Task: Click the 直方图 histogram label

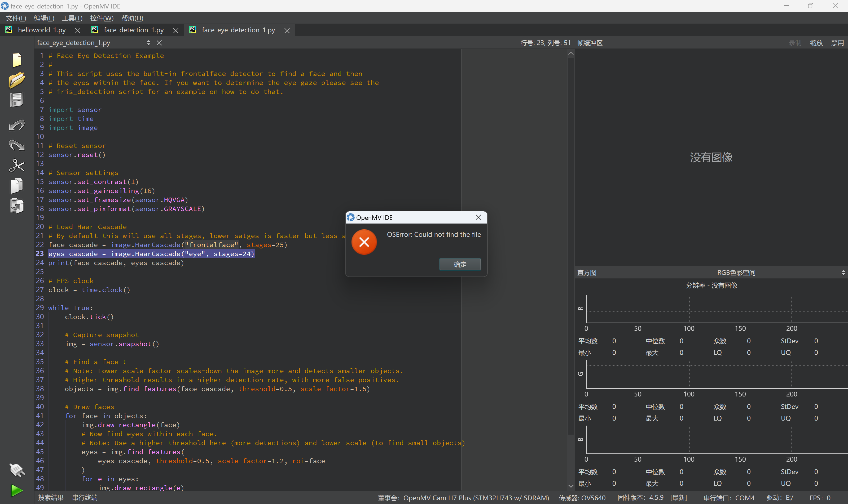Action: pos(587,273)
